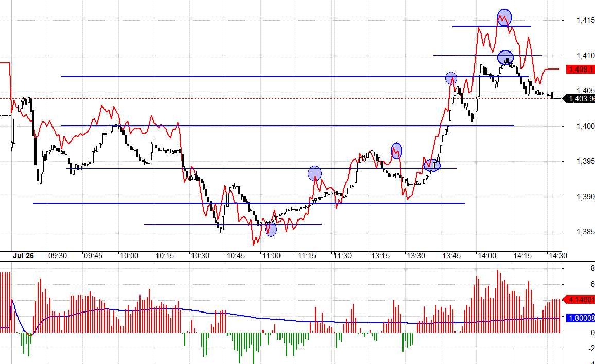595x364 pixels.
Task: Click the 13:45 time axis label
Action: 451,256
